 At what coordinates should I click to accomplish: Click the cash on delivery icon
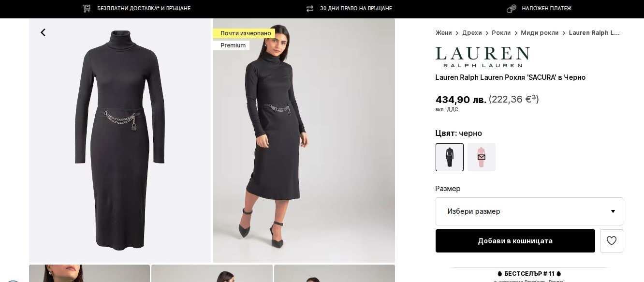tap(511, 8)
